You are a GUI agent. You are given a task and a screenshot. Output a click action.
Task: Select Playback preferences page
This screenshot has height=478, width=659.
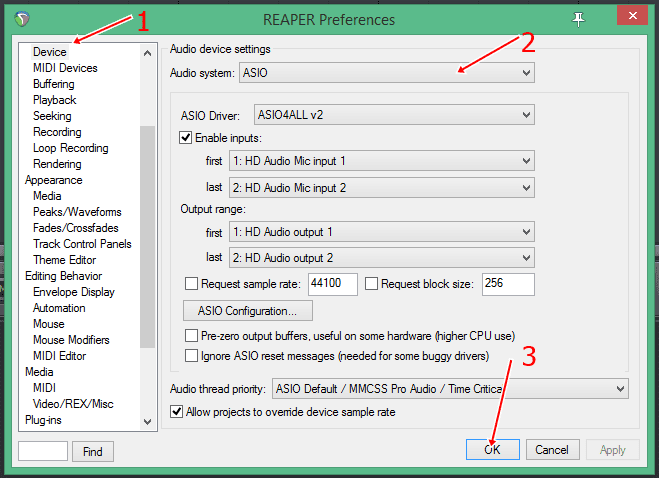tap(55, 100)
